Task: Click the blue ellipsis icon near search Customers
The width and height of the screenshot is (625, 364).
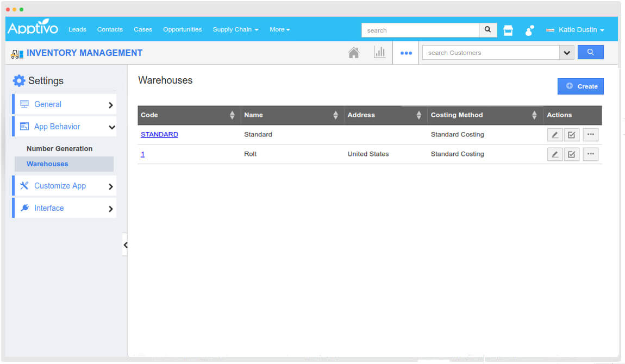Action: [406, 53]
